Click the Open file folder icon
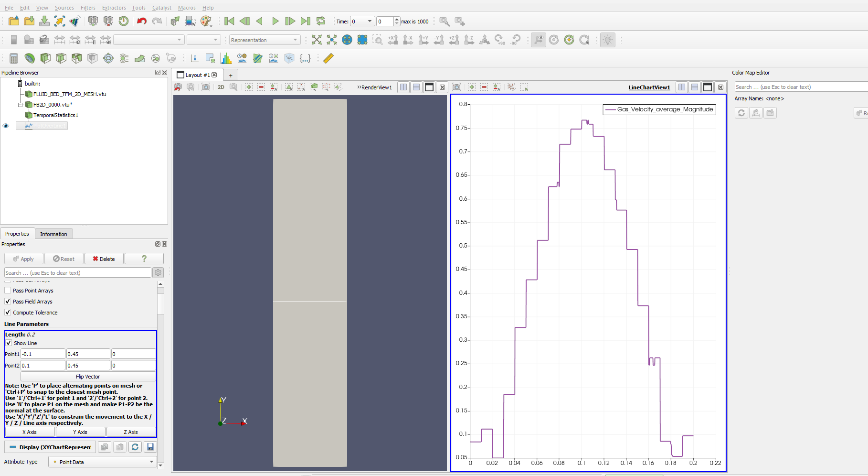 pos(14,21)
